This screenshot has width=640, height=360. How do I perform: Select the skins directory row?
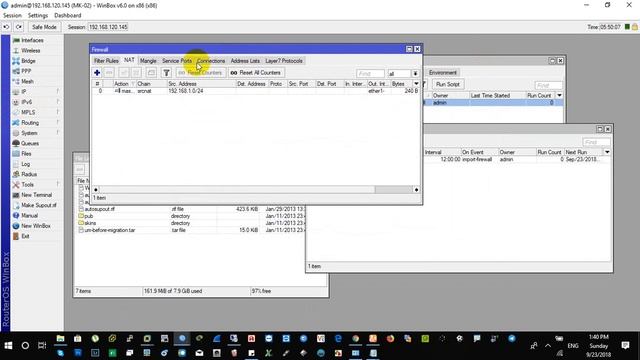191,223
